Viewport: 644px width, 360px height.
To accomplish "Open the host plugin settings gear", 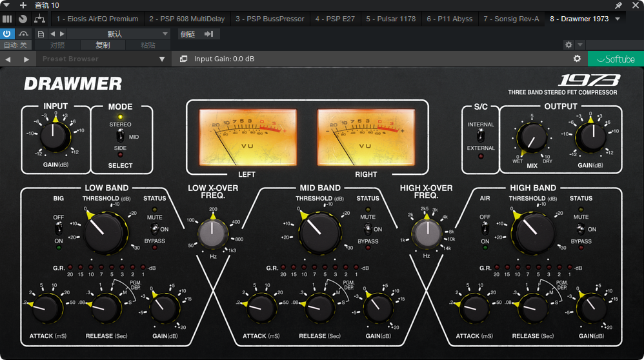I will pyautogui.click(x=569, y=45).
